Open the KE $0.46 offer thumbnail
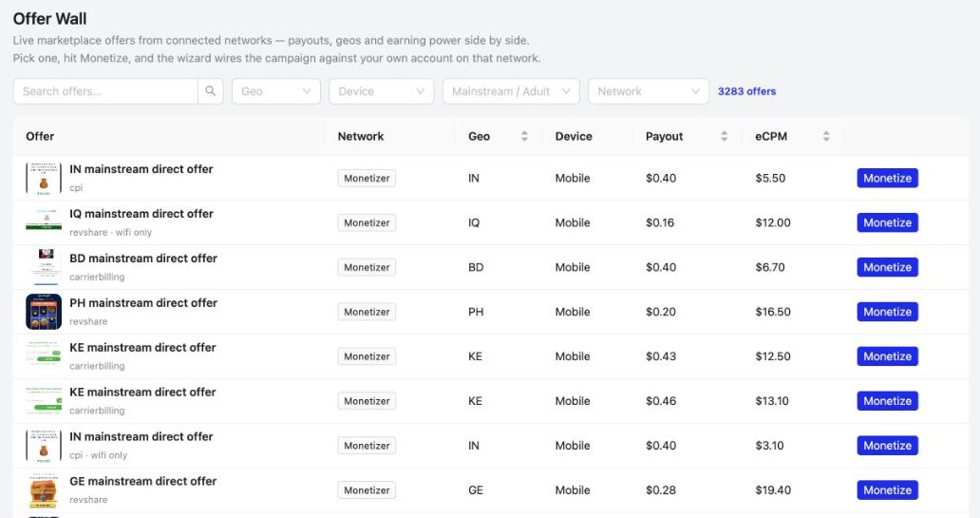The image size is (980, 518). [x=44, y=401]
